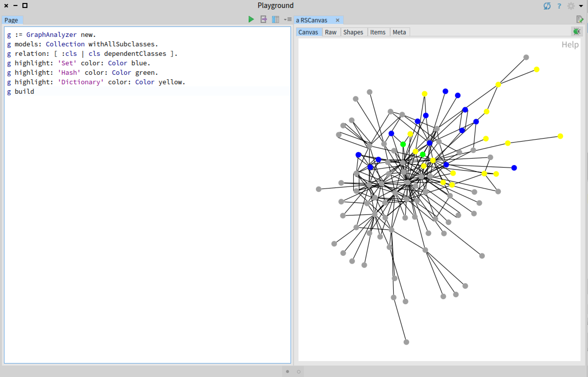Viewport: 588px width, 377px height.
Task: Click the green Run/Play button
Action: [x=250, y=20]
